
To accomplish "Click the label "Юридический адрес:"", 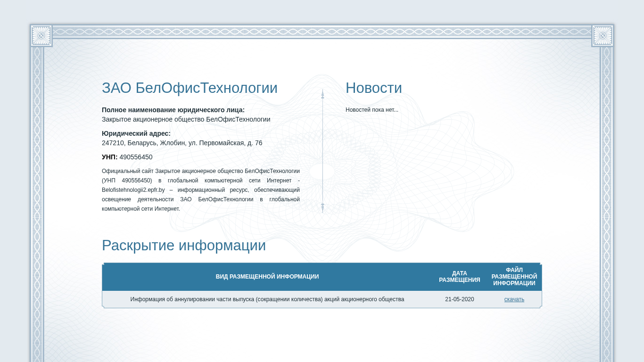I will pyautogui.click(x=136, y=133).
